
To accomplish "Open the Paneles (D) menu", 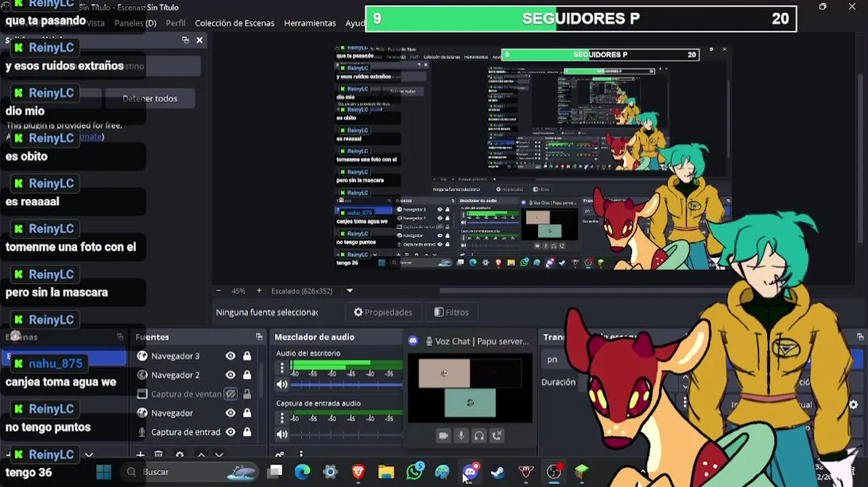I will coord(135,23).
